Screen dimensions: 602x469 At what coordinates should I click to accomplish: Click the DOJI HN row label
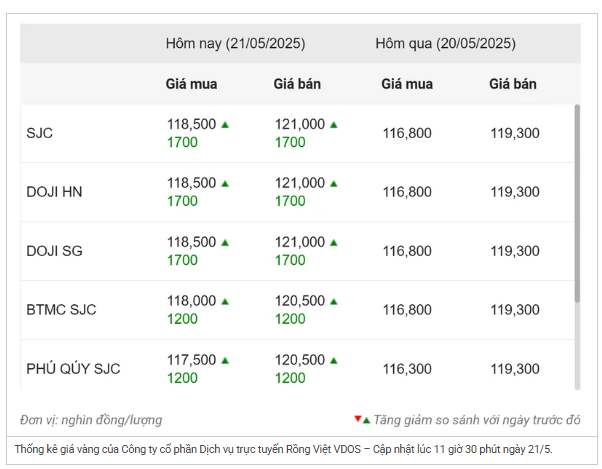click(x=54, y=192)
